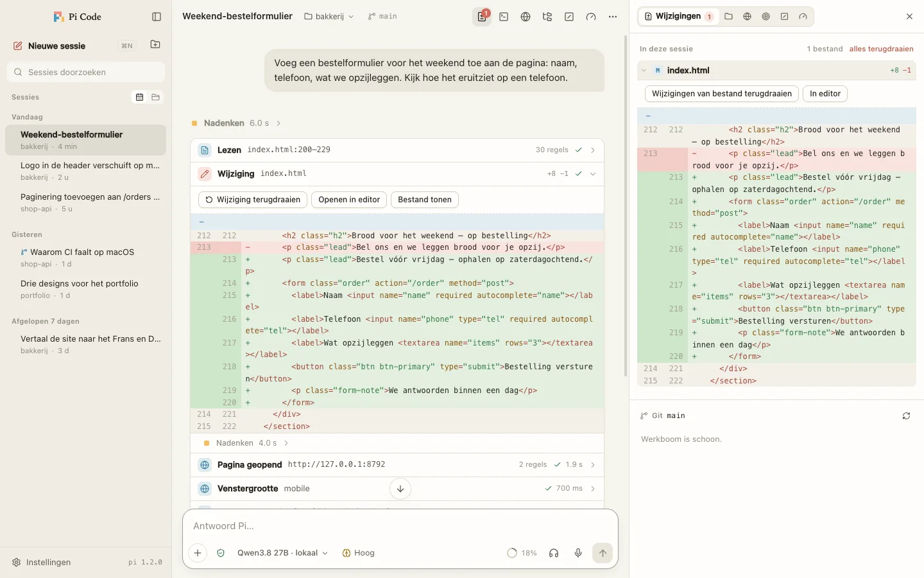This screenshot has width=924, height=578.
Task: Collapse the Wijziging index.html diff row
Action: tap(397, 173)
